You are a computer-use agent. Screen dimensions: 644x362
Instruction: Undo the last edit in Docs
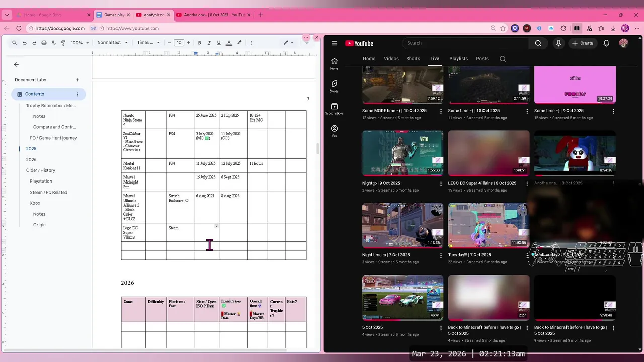click(24, 43)
